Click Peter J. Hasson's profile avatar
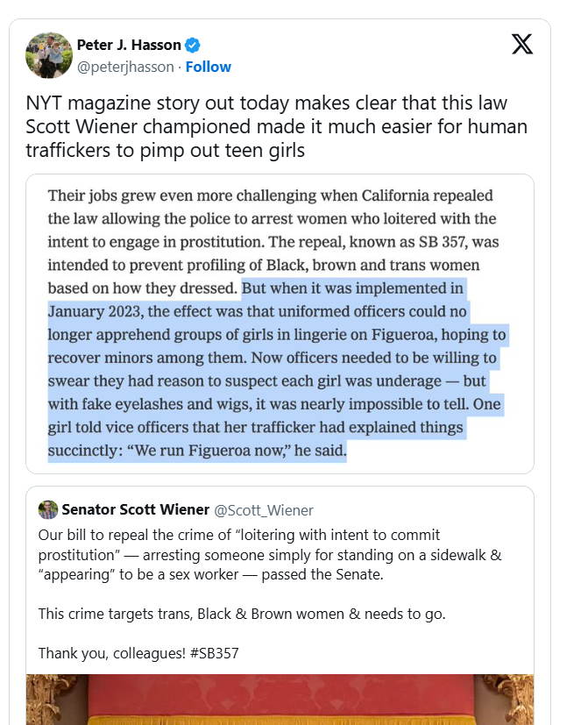588x725 pixels. pos(48,54)
